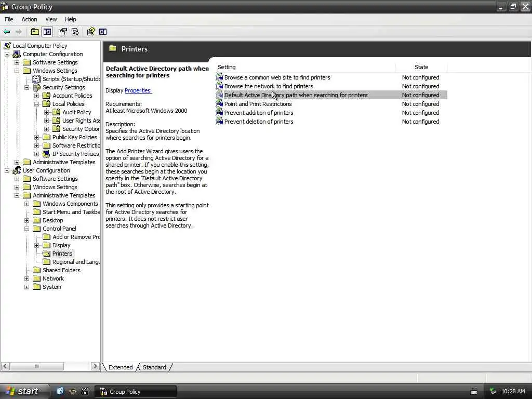Click the Audit Policy folder icon

click(x=56, y=112)
